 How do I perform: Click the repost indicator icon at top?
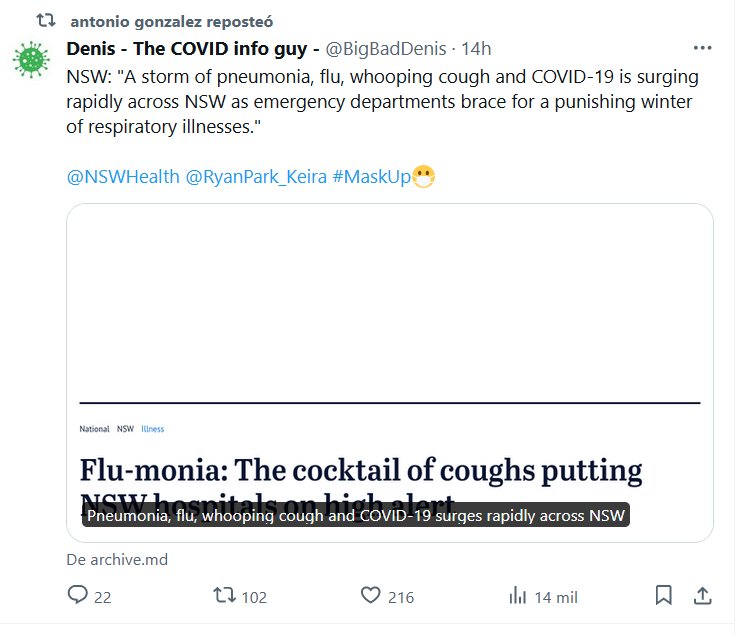tap(46, 20)
